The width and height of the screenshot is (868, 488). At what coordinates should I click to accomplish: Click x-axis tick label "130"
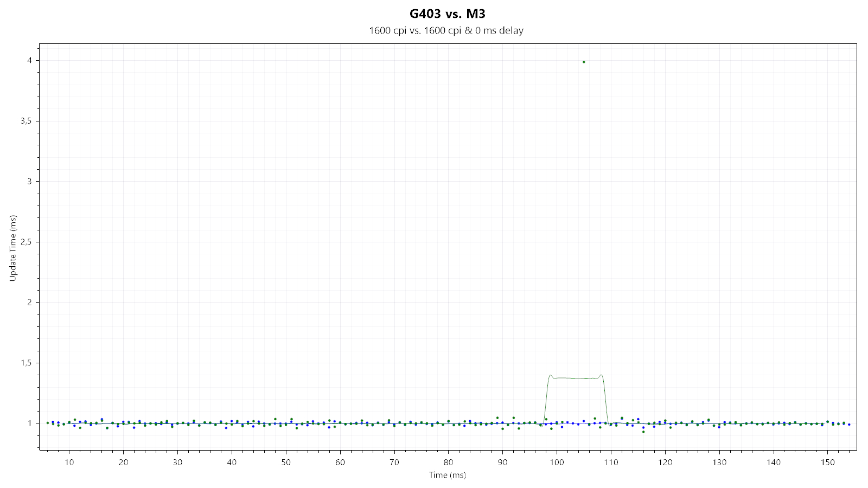pos(719,462)
